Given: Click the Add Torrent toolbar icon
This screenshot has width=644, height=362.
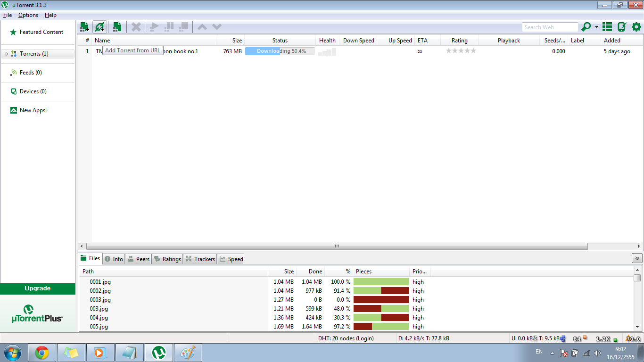Looking at the screenshot, I should point(84,27).
